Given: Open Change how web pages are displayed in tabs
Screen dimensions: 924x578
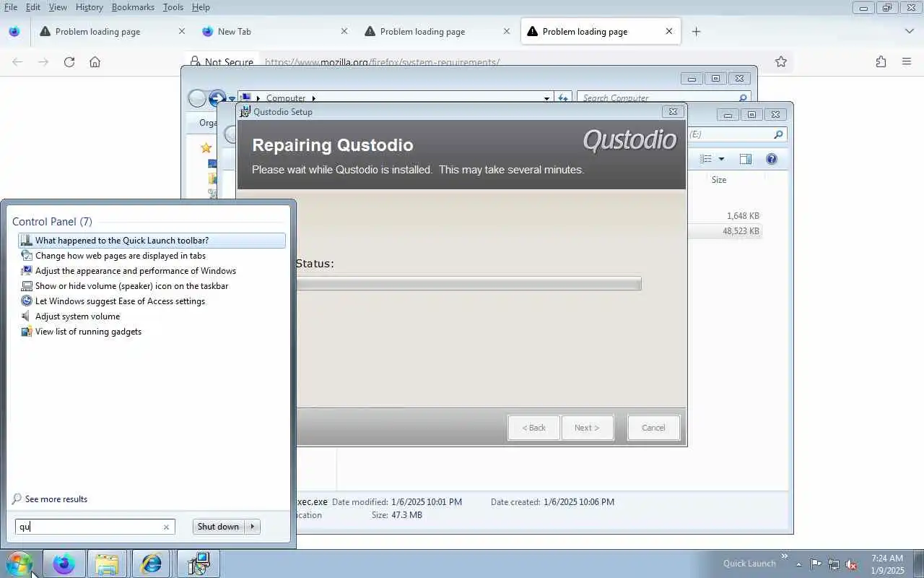Looking at the screenshot, I should tap(152, 256).
